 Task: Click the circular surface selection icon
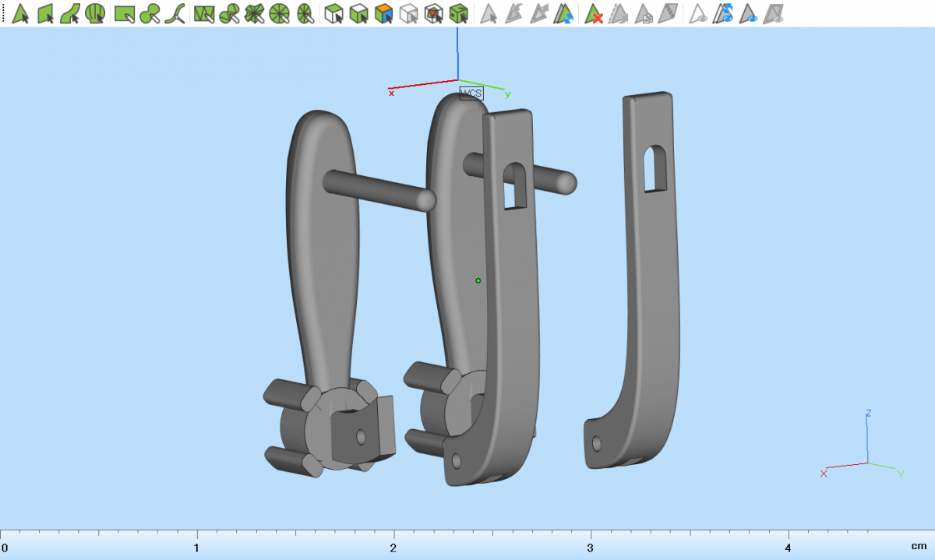[95, 13]
